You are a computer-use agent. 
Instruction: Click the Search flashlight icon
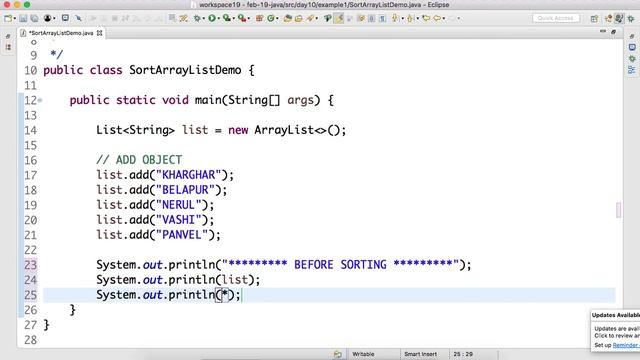pos(310,18)
